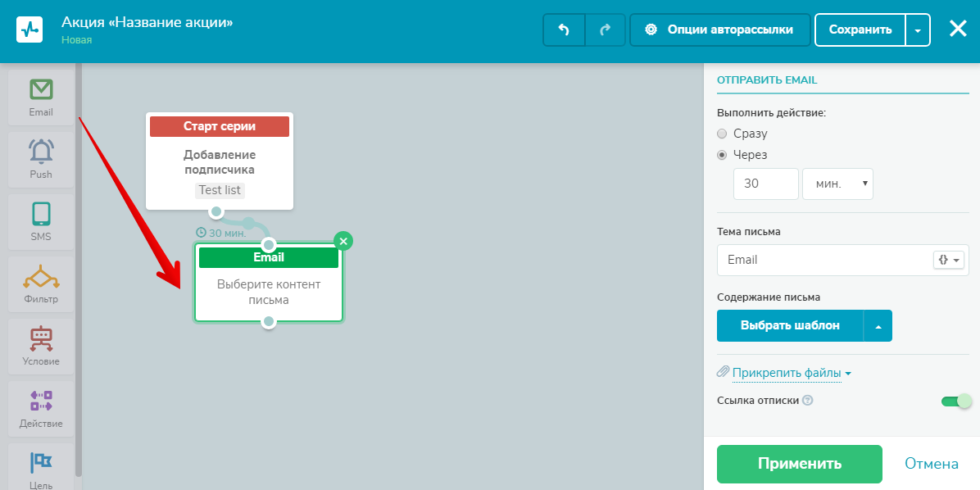Select the green Email node
This screenshot has width=980, height=490.
269,284
